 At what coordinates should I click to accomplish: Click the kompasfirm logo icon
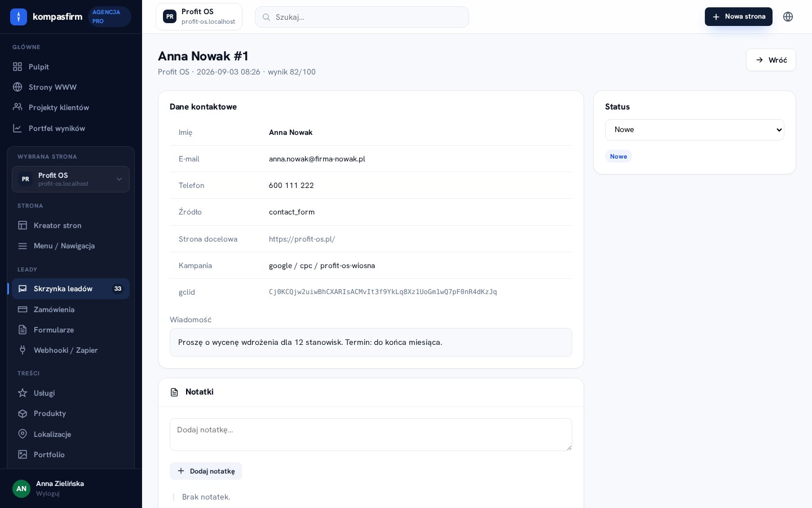(19, 17)
